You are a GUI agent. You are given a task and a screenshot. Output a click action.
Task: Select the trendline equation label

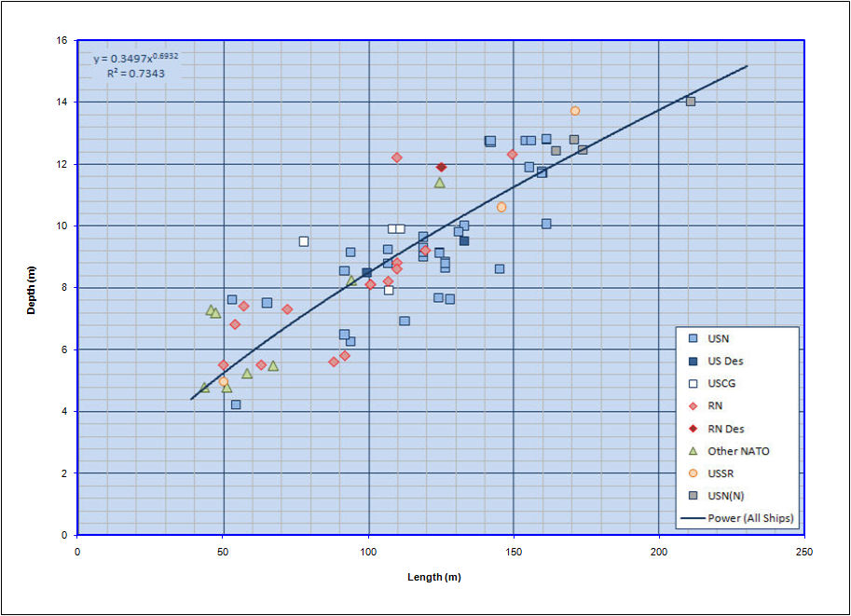click(135, 58)
